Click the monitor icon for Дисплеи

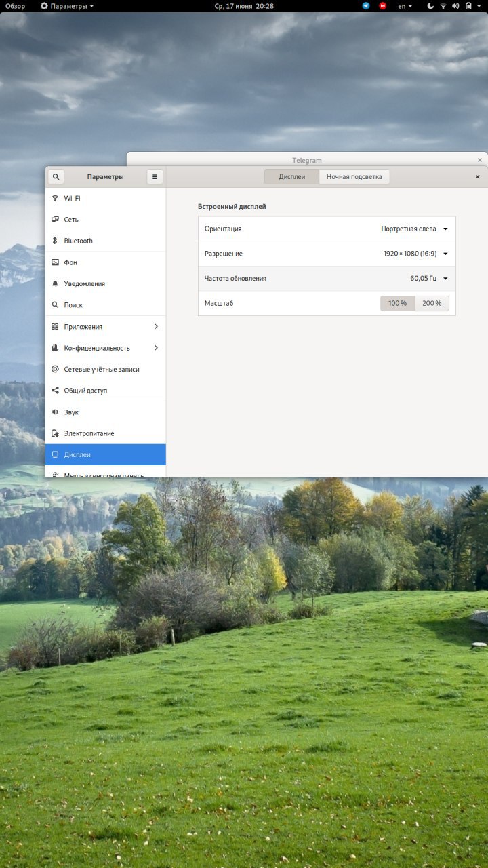click(x=55, y=454)
